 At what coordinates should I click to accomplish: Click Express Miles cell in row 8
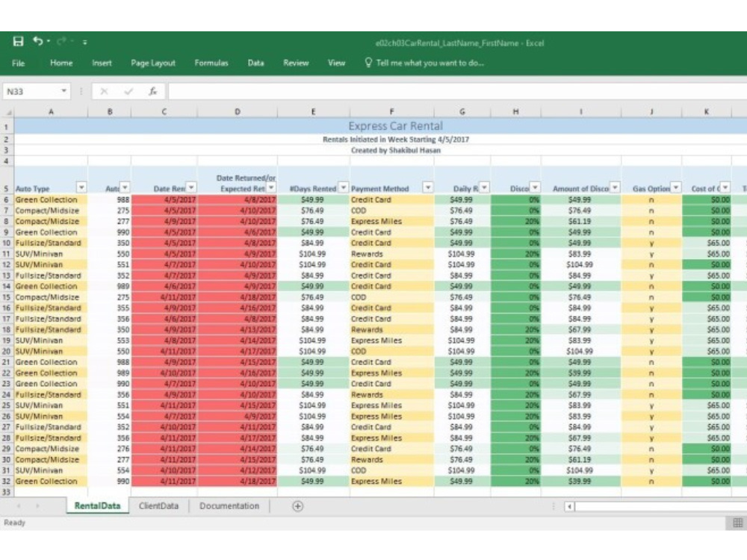[x=391, y=222]
